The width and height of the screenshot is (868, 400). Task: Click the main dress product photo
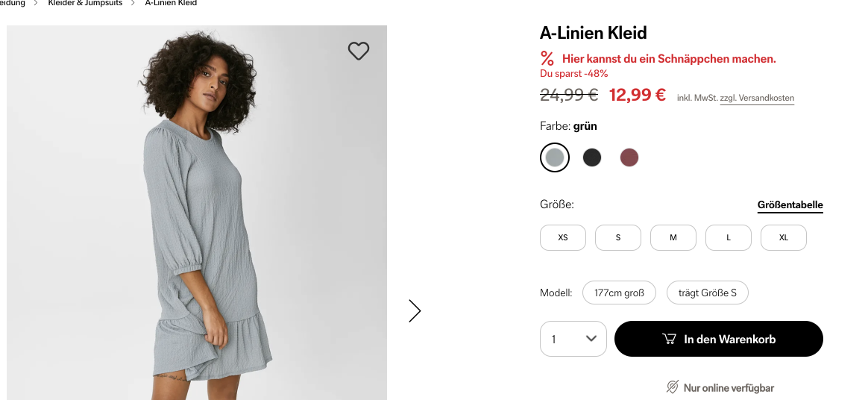point(197,224)
